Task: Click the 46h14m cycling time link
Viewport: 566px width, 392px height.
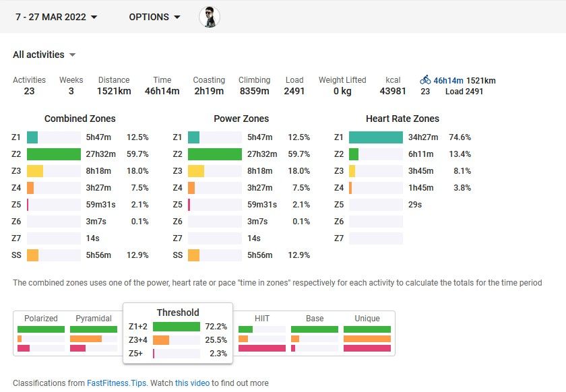Action: [448, 80]
